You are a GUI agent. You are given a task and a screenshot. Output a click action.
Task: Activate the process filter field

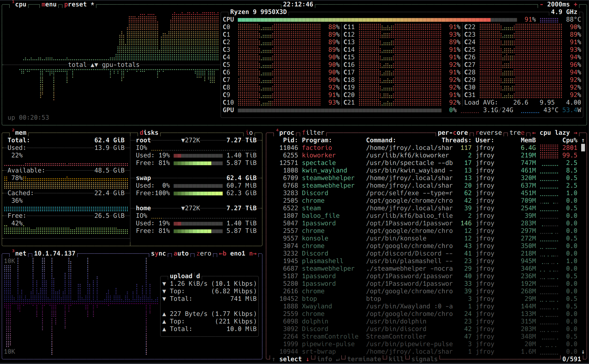[313, 133]
